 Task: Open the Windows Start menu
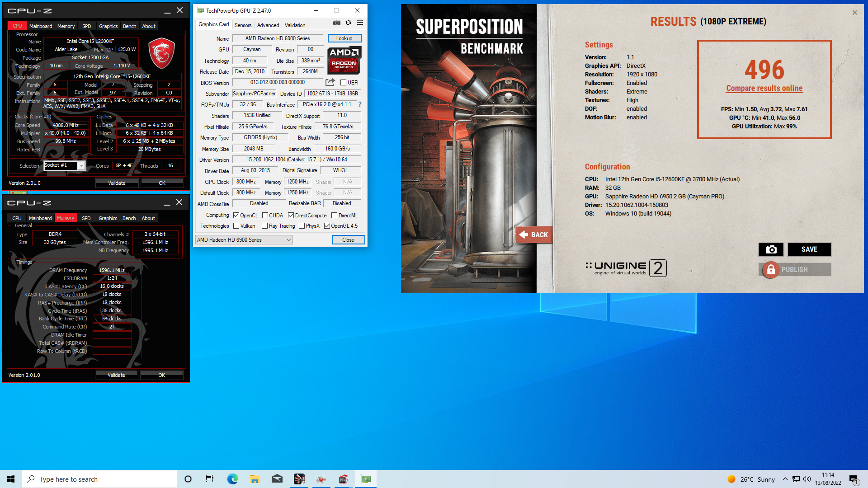(11, 479)
